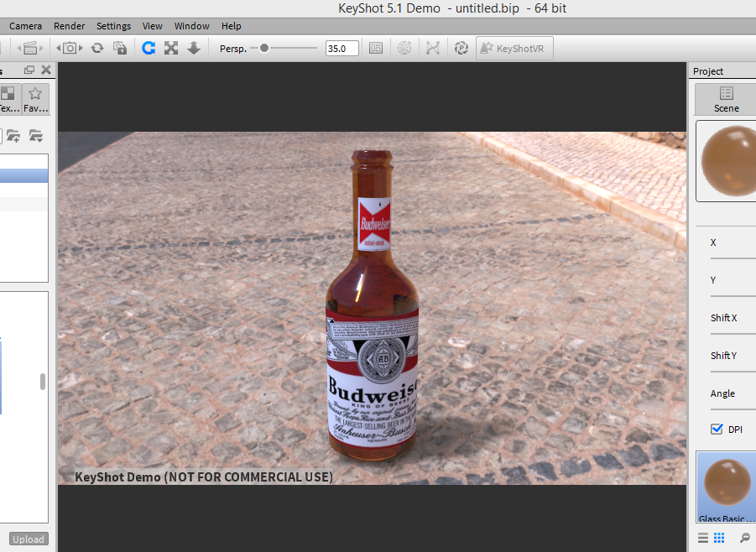Click the perspective value field 35.0
Viewport: 756px width, 552px height.
(x=342, y=48)
